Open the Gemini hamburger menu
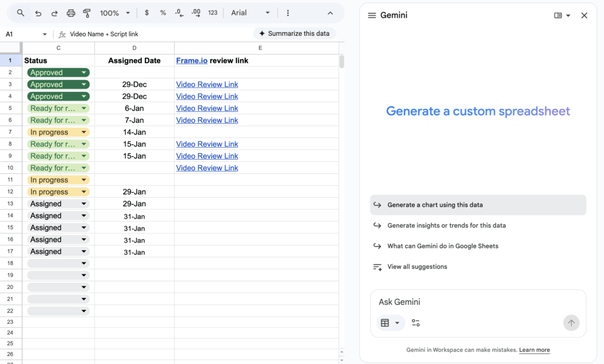The image size is (604, 364). coord(372,16)
